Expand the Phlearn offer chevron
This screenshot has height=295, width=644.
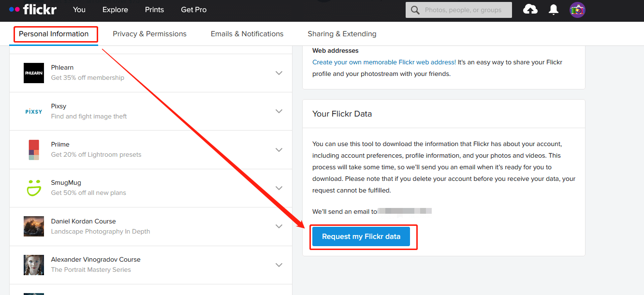(x=279, y=73)
